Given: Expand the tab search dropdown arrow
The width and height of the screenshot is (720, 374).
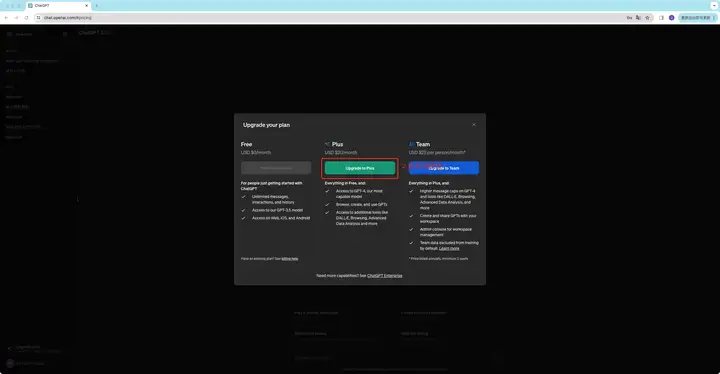Looking at the screenshot, I should 714,6.
